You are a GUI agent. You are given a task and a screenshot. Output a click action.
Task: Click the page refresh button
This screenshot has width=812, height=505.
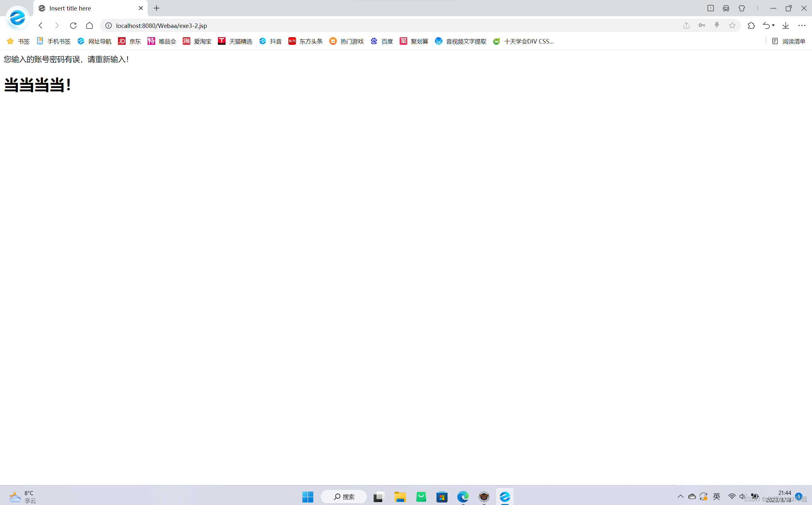(x=73, y=26)
